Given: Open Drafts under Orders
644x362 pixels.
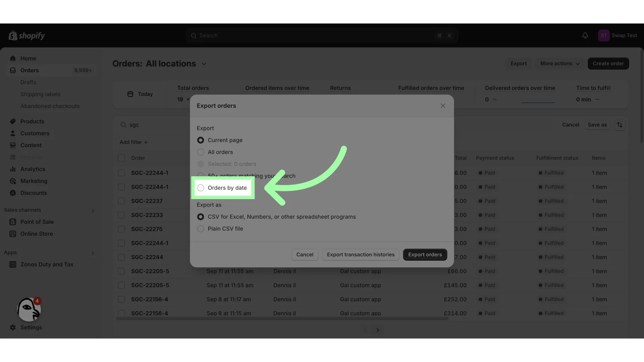Looking at the screenshot, I should coord(28,82).
